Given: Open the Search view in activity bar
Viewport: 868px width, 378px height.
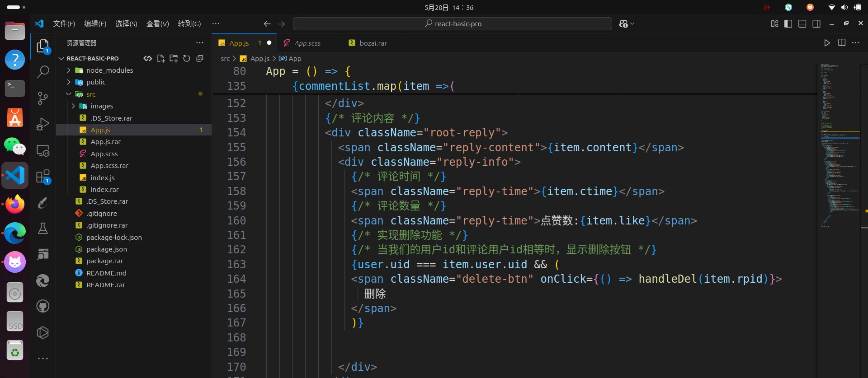Looking at the screenshot, I should click(x=43, y=72).
